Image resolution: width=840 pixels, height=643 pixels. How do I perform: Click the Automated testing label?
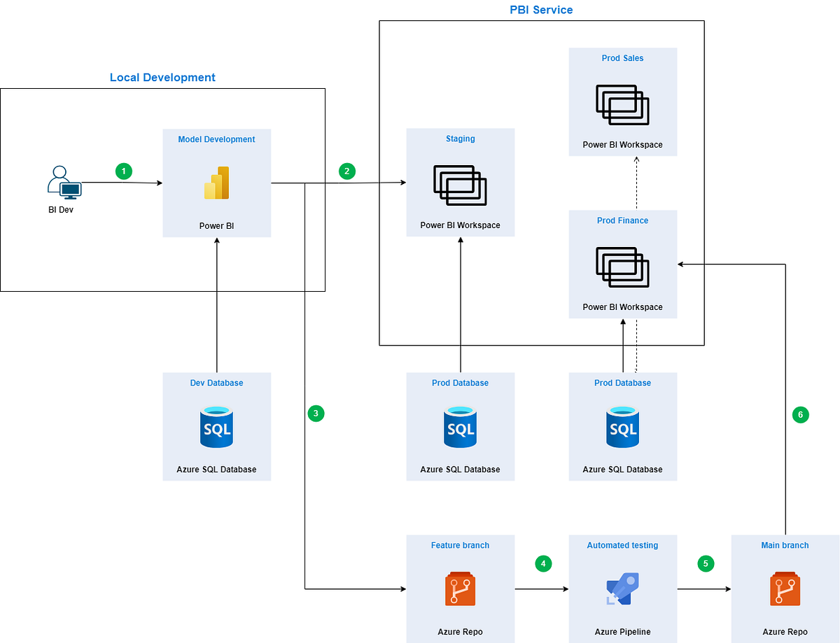(x=622, y=545)
